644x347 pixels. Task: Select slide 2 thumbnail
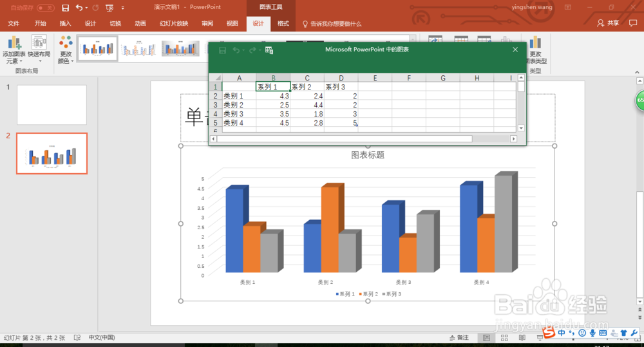tap(52, 154)
